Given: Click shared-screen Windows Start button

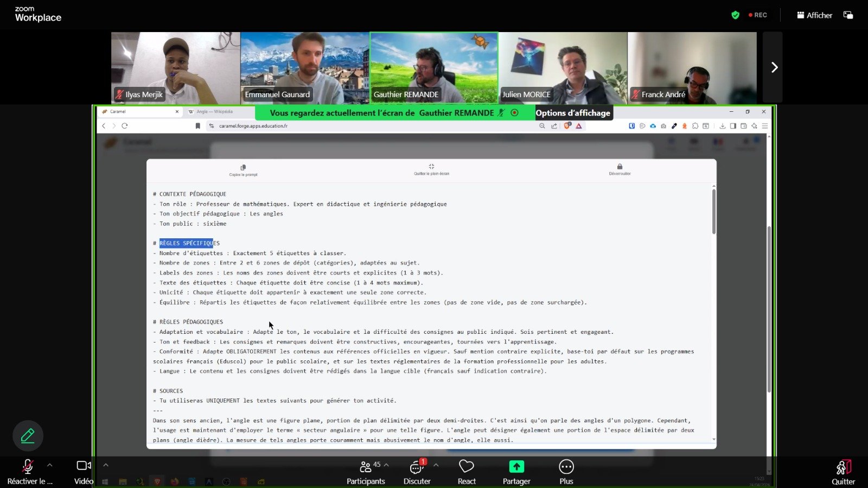Looking at the screenshot, I should click(105, 481).
